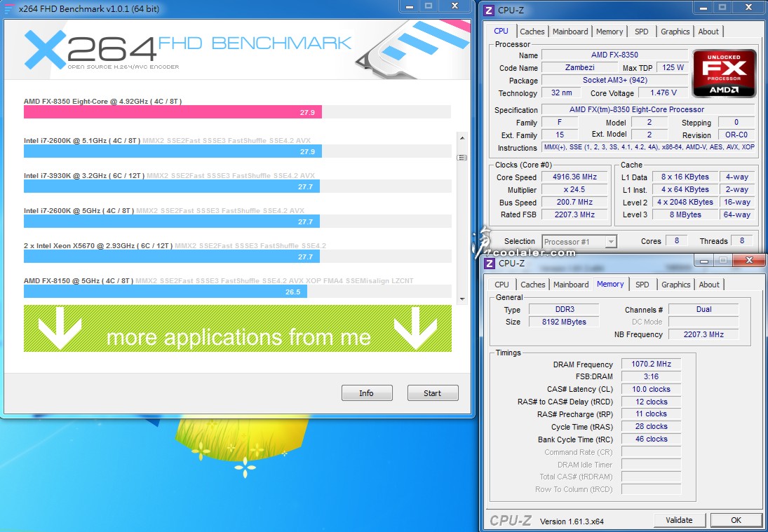The width and height of the screenshot is (768, 532).
Task: Click the DRAM Frequency value 1070.2 MHz
Action: click(x=651, y=364)
